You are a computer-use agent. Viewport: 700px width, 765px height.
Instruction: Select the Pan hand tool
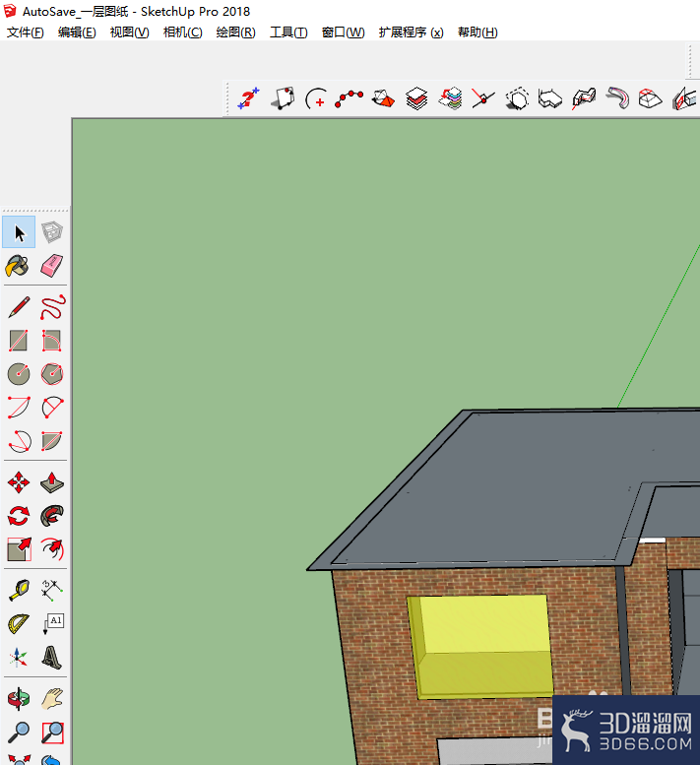coord(52,699)
